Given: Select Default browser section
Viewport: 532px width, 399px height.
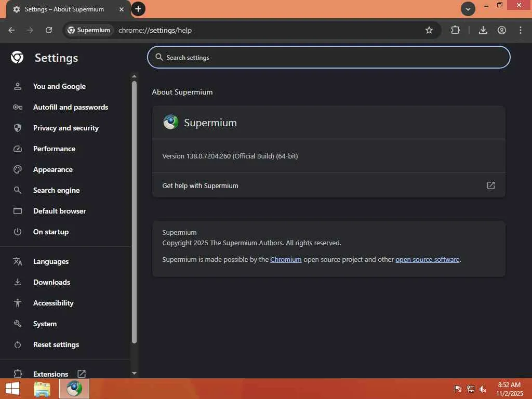Looking at the screenshot, I should [x=60, y=211].
